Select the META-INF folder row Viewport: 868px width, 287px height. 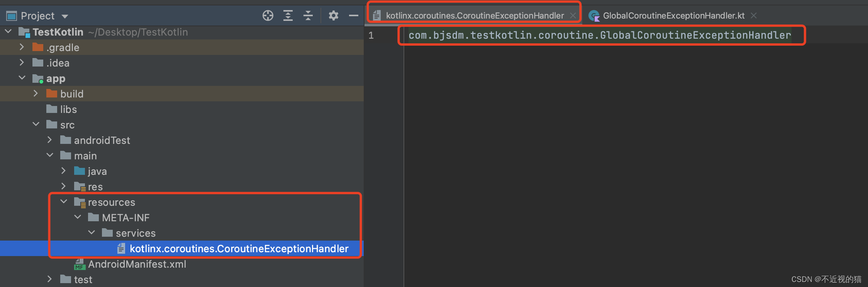click(x=182, y=217)
